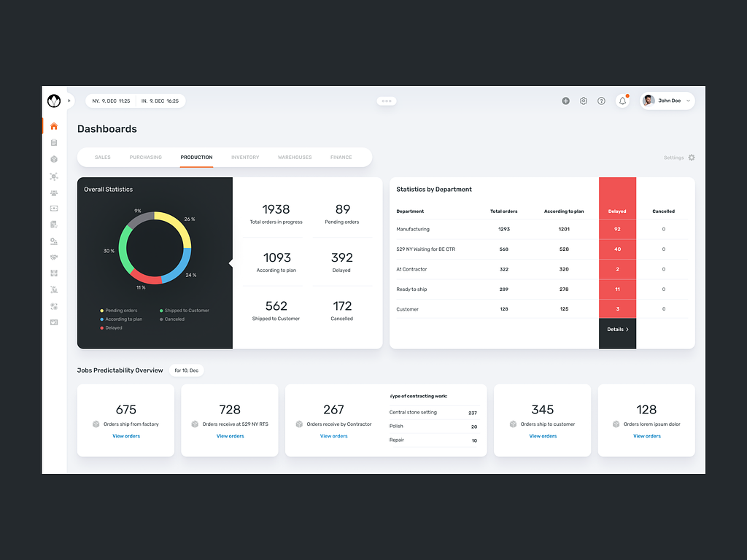Click the handshake icon in sidebar
This screenshot has height=560, width=747.
[54, 257]
